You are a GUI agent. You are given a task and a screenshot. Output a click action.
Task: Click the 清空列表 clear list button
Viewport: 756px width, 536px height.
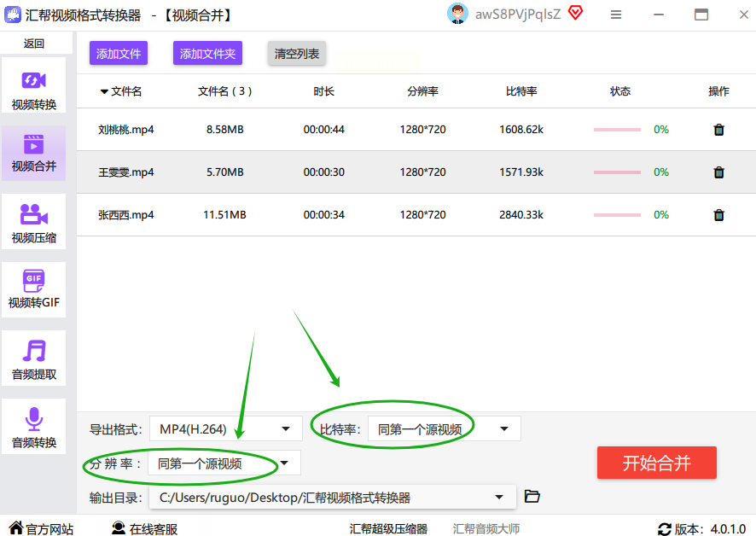[x=297, y=54]
